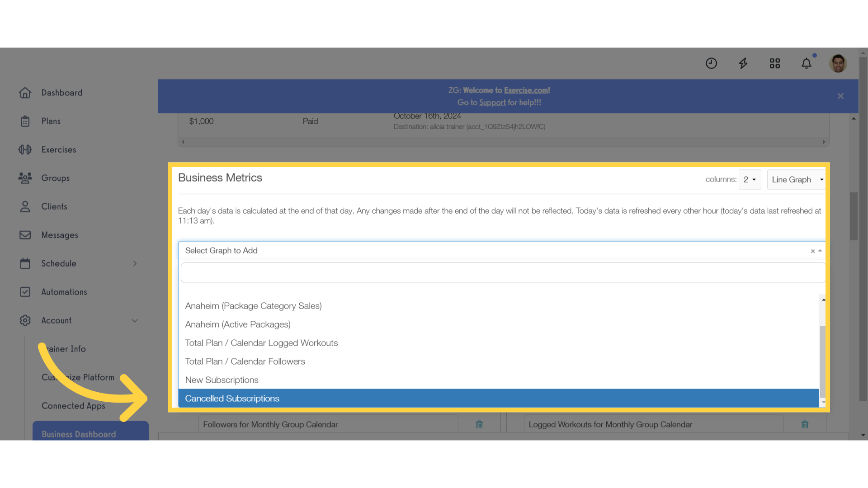Open the Line Graph type dropdown
This screenshot has width=868, height=488.
(797, 179)
